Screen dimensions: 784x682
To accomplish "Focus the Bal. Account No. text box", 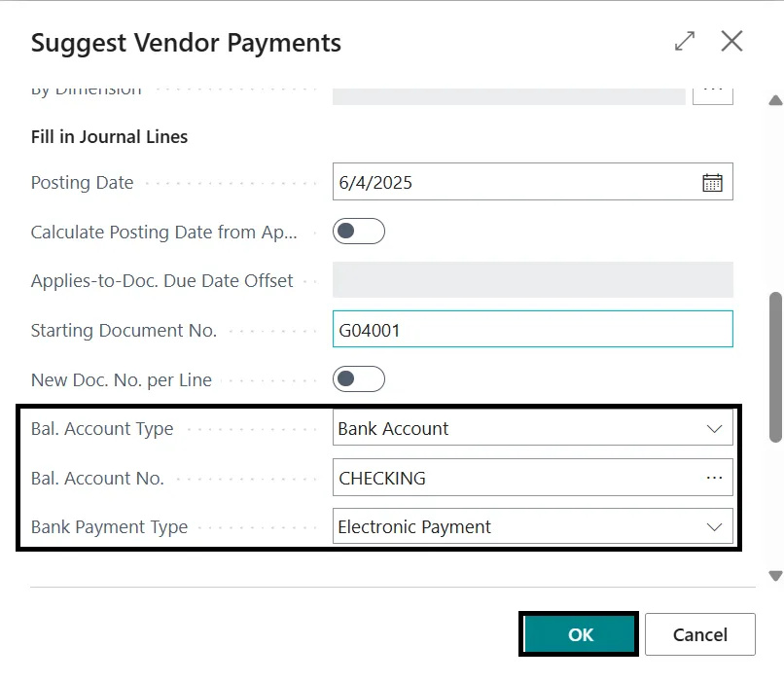I will (516, 478).
